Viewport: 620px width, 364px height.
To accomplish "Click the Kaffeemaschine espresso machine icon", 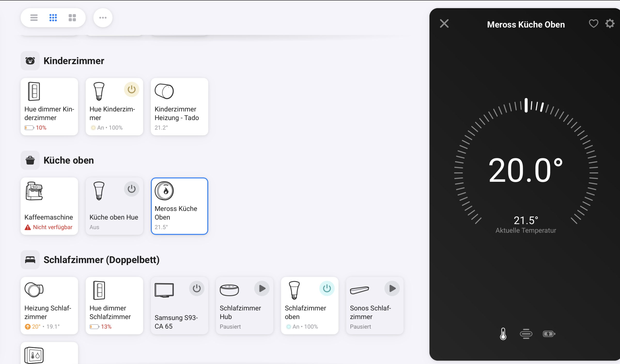I will click(34, 191).
